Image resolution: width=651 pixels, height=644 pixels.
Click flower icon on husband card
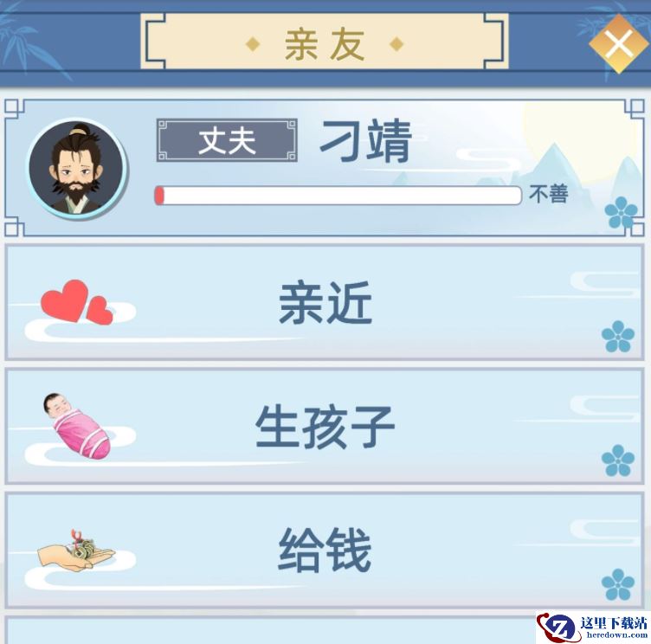tap(621, 213)
